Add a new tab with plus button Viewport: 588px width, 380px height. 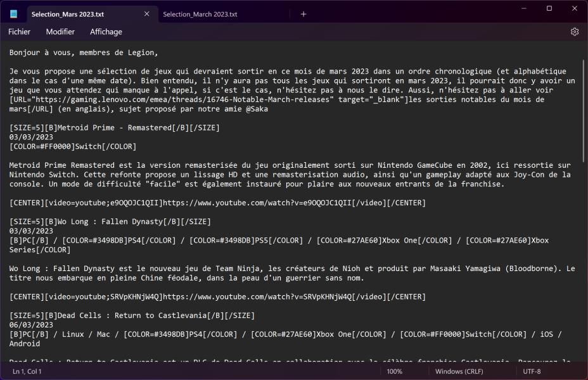pos(304,14)
